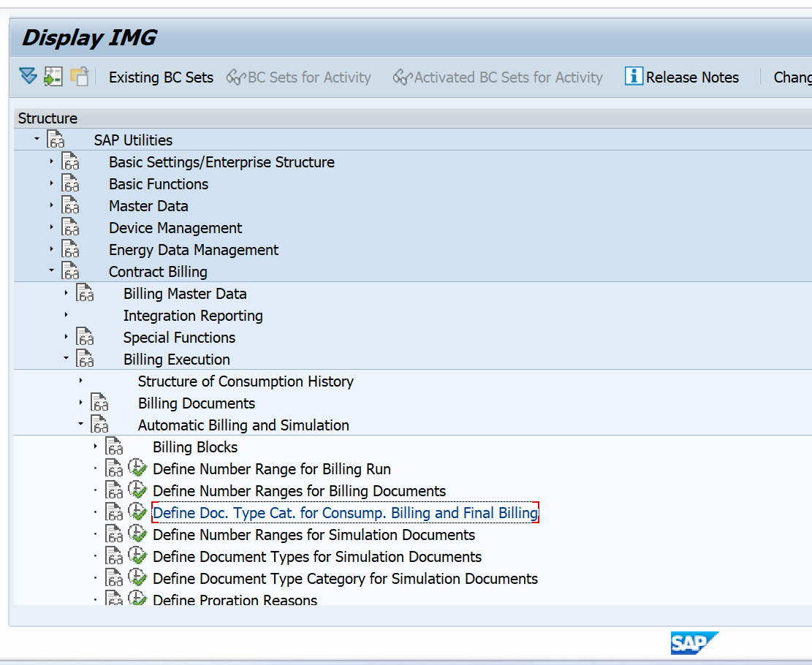Open documentation icon for Contract Billing
812x665 pixels.
pyautogui.click(x=70, y=271)
